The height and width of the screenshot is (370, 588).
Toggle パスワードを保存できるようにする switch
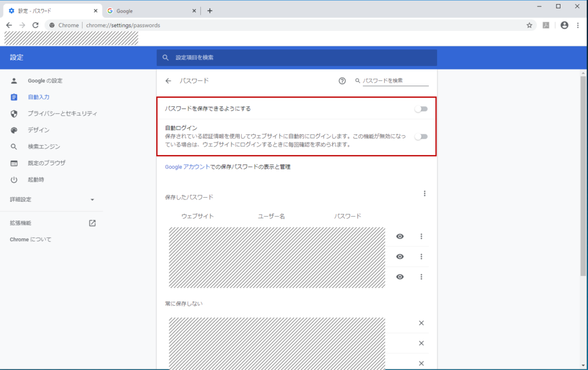coord(421,109)
